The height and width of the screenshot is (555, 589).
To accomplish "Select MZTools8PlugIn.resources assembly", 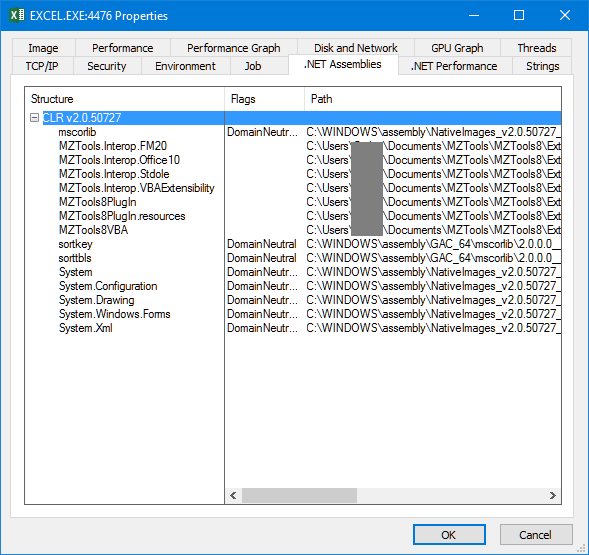I will pos(122,216).
